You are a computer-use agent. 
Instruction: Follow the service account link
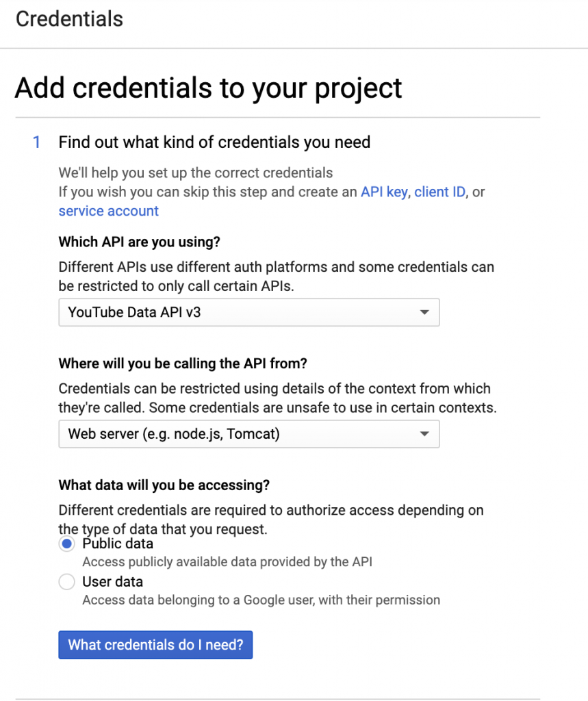(108, 211)
